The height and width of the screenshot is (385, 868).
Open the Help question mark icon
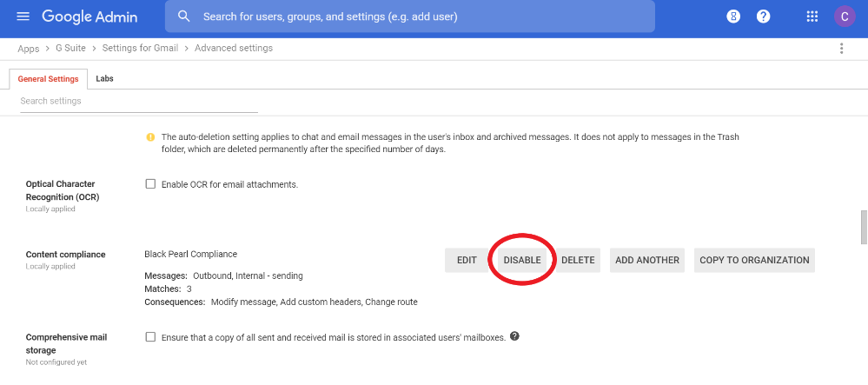[764, 17]
